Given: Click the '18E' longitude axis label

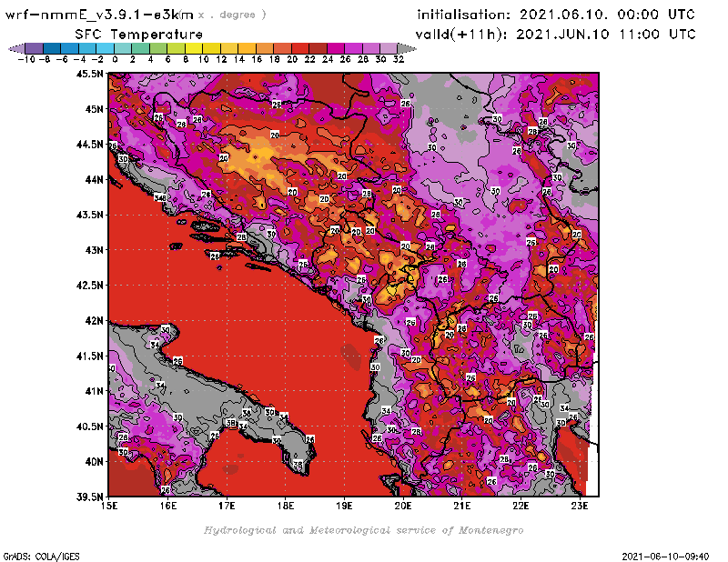Looking at the screenshot, I should coord(286,506).
